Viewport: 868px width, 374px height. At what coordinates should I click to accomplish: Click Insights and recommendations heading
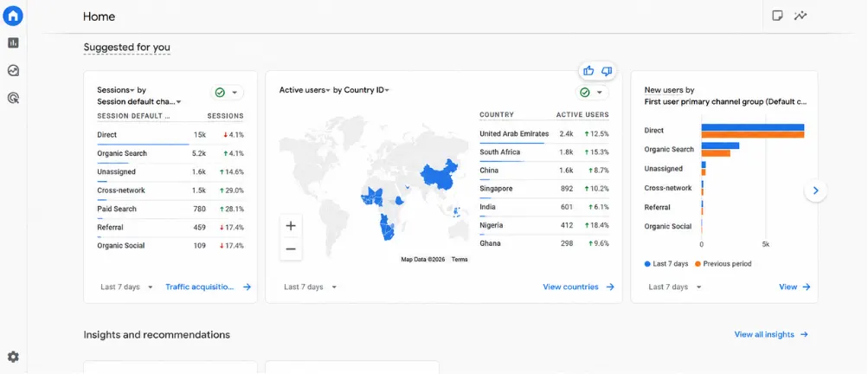pos(157,335)
